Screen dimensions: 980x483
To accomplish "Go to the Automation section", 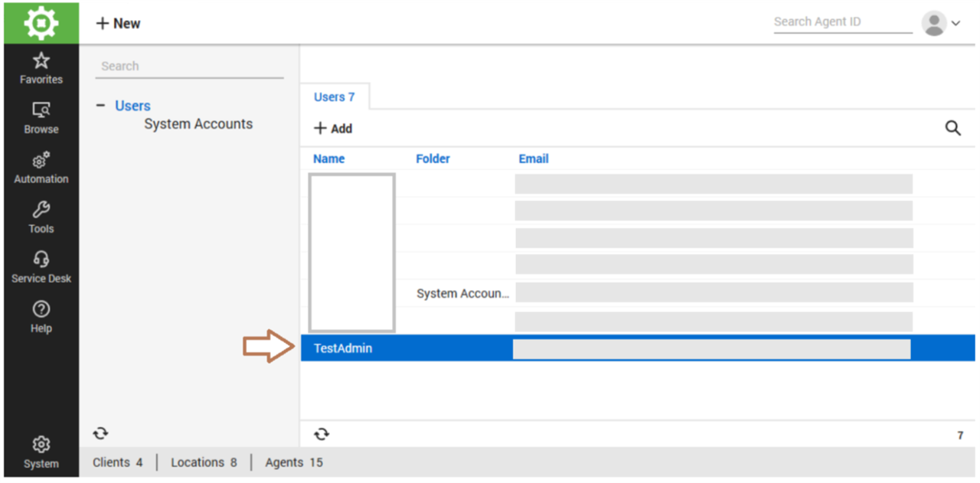I will [x=41, y=168].
